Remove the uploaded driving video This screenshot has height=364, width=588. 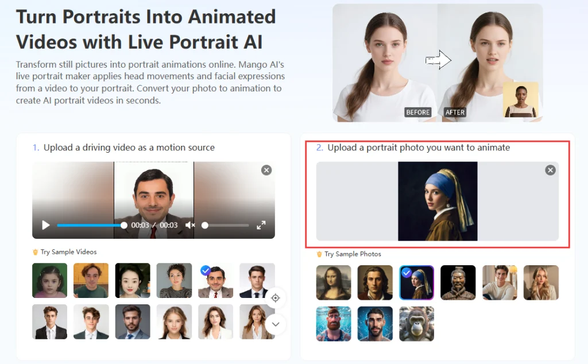point(266,170)
